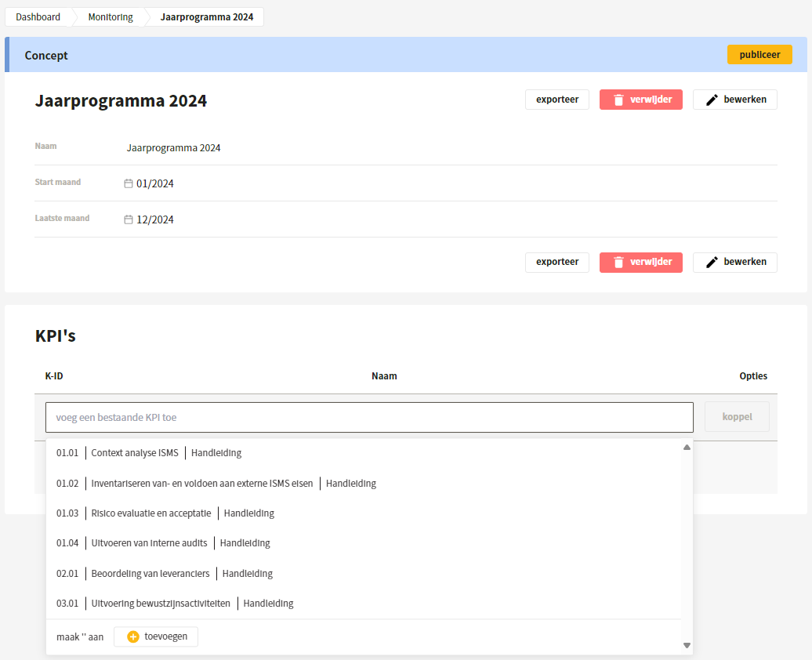Click the Dashboard breadcrumb

coord(38,17)
